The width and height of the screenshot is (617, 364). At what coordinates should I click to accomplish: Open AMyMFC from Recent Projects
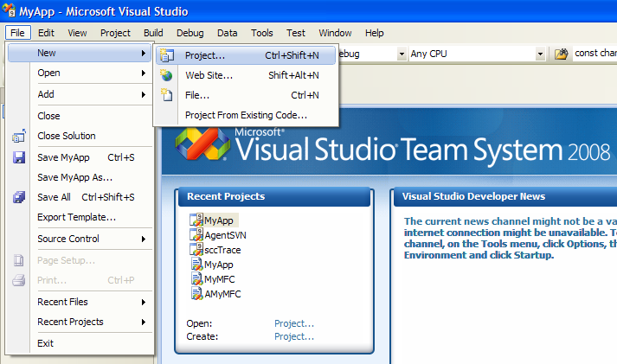pos(222,294)
